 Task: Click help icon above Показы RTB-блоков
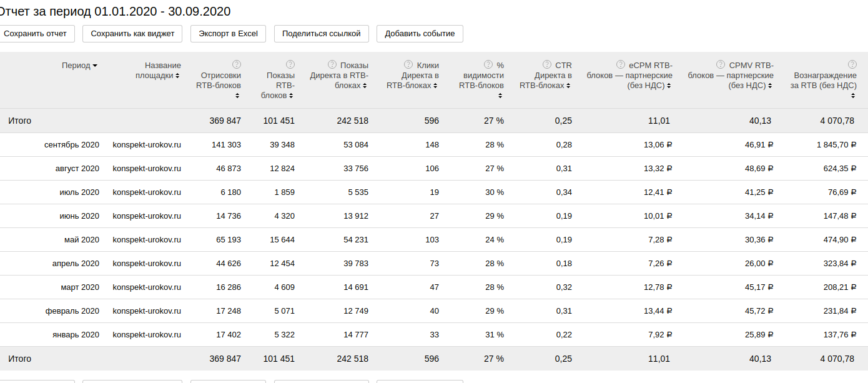(290, 64)
